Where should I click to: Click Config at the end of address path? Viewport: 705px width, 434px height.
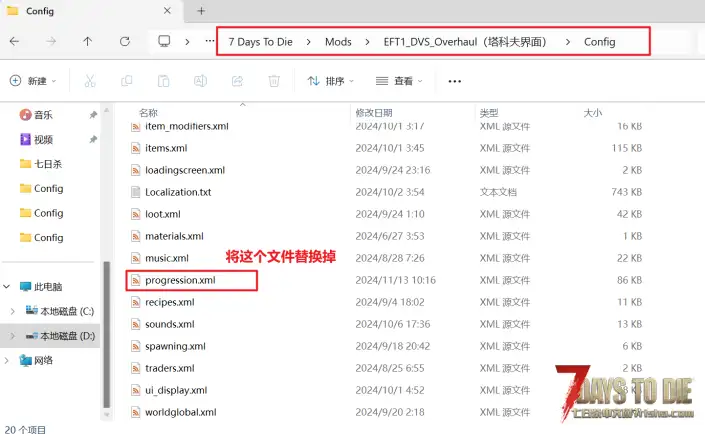point(599,42)
